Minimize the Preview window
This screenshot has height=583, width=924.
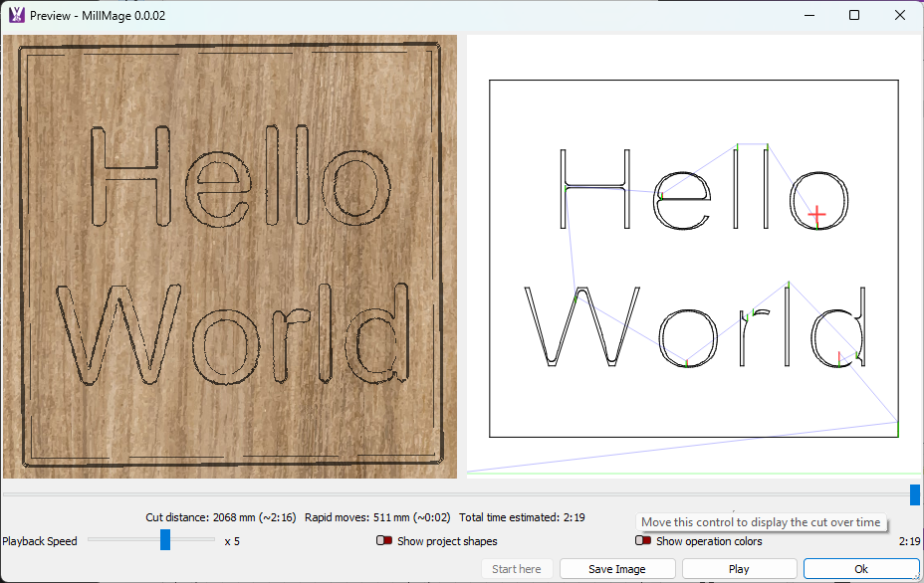point(808,15)
